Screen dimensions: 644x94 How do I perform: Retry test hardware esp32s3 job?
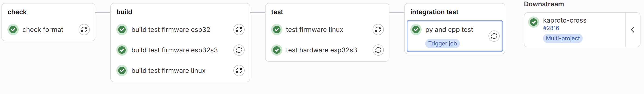pyautogui.click(x=378, y=50)
